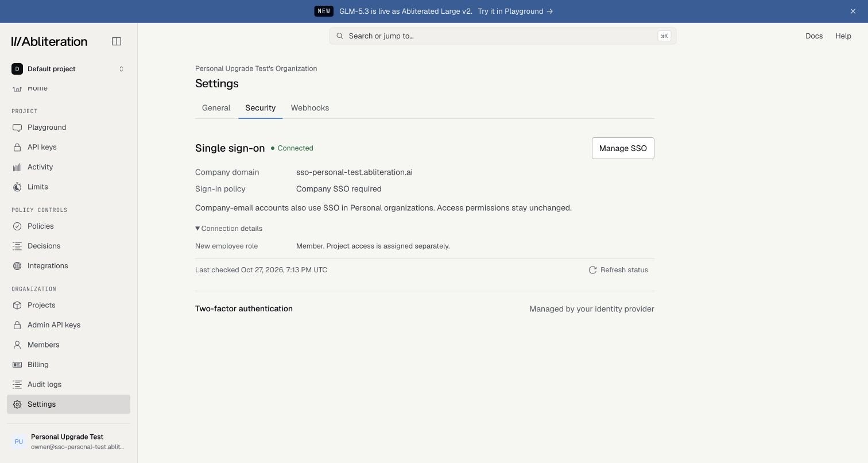Viewport: 868px width, 463px height.
Task: Follow the Try it in Playground link
Action: pos(515,11)
